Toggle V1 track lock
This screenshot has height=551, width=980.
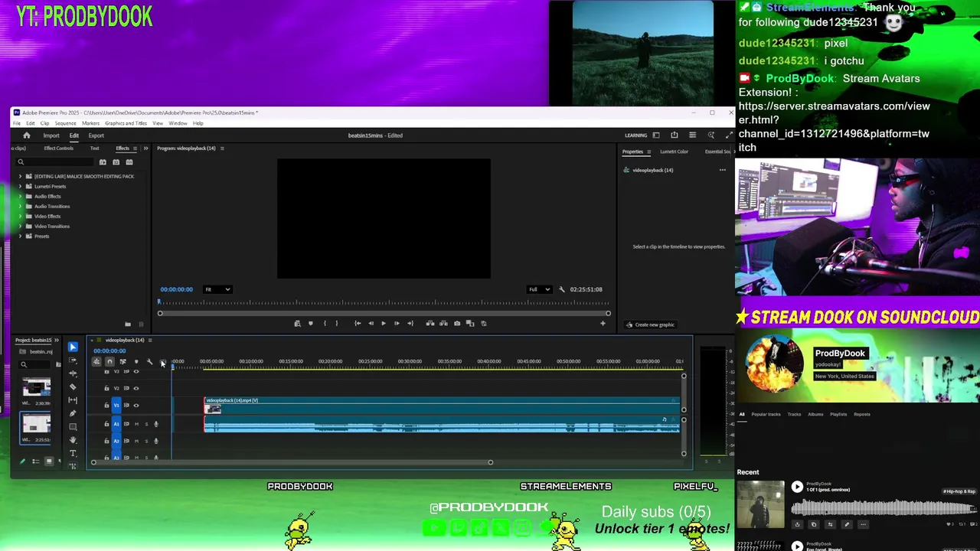pos(106,406)
